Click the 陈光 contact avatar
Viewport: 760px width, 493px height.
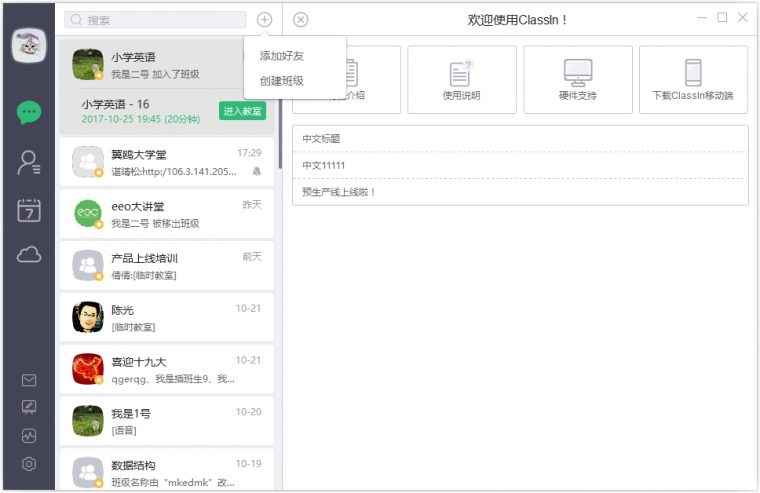pyautogui.click(x=88, y=317)
